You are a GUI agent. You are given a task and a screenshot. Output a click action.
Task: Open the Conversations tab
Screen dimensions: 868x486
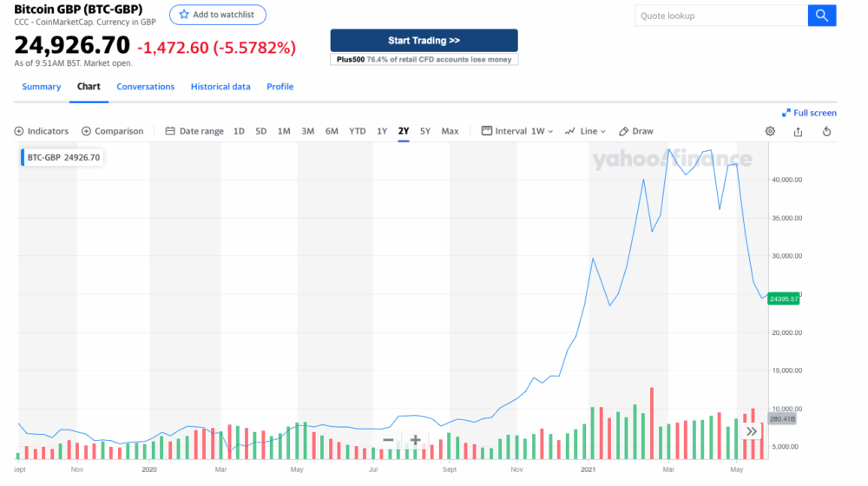[145, 87]
